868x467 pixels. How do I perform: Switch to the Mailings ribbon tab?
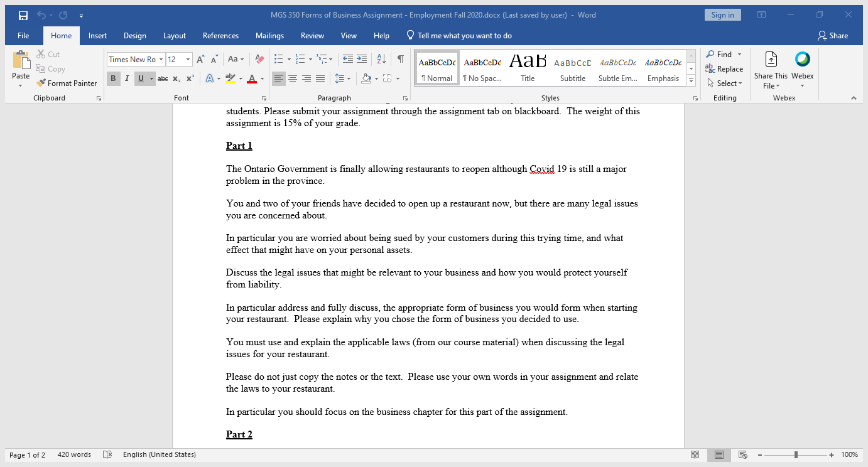pos(269,36)
